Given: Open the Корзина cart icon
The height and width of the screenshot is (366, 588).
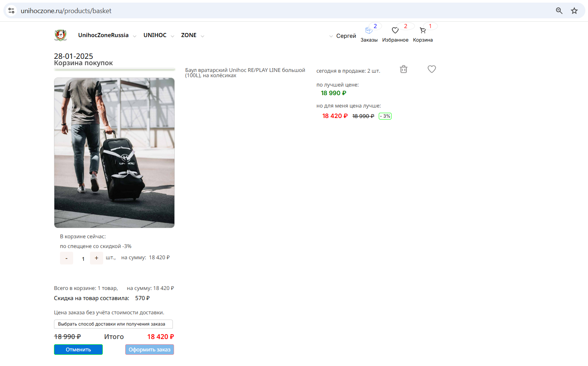Looking at the screenshot, I should [x=423, y=30].
